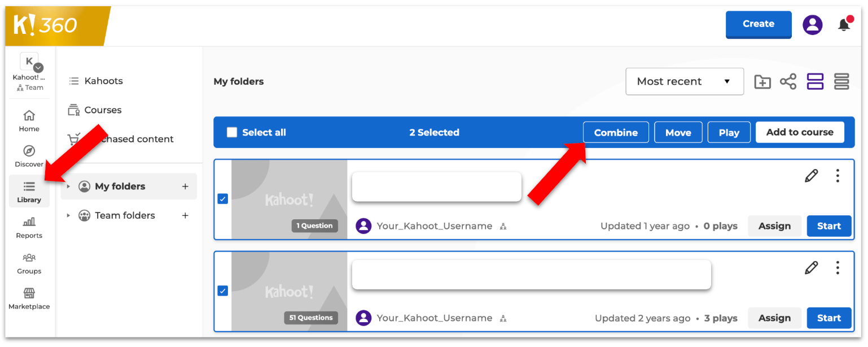Start the 51 Questions kahoot

828,318
